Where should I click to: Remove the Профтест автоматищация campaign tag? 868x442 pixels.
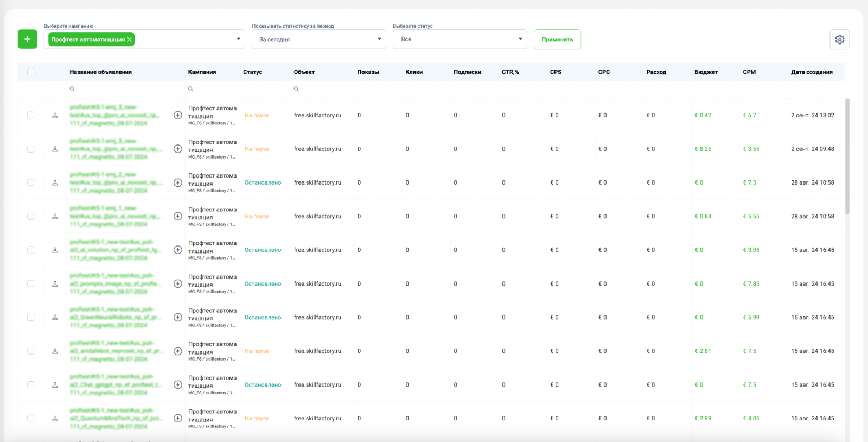[x=130, y=40]
